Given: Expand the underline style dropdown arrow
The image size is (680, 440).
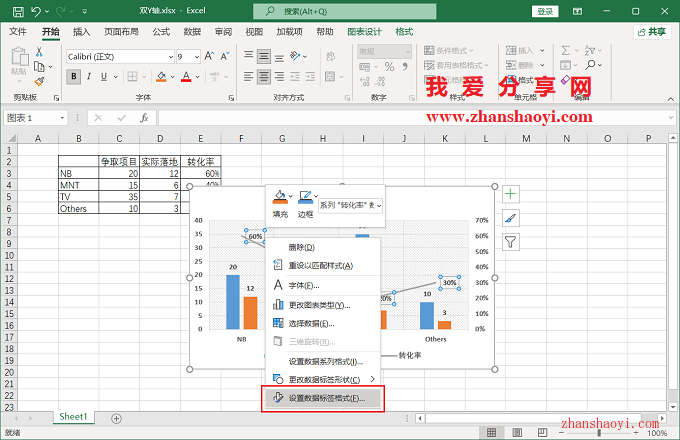Looking at the screenshot, I should [x=115, y=77].
